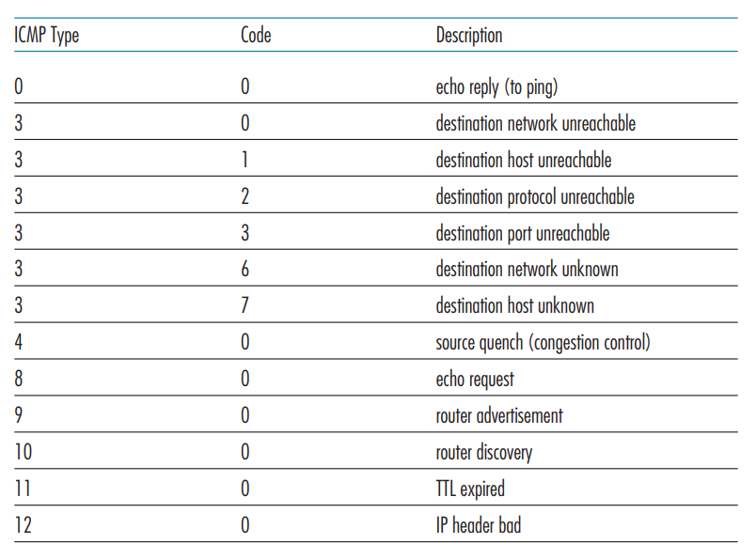The height and width of the screenshot is (559, 756).
Task: Click the 'TTL expired' description
Action: pos(470,489)
